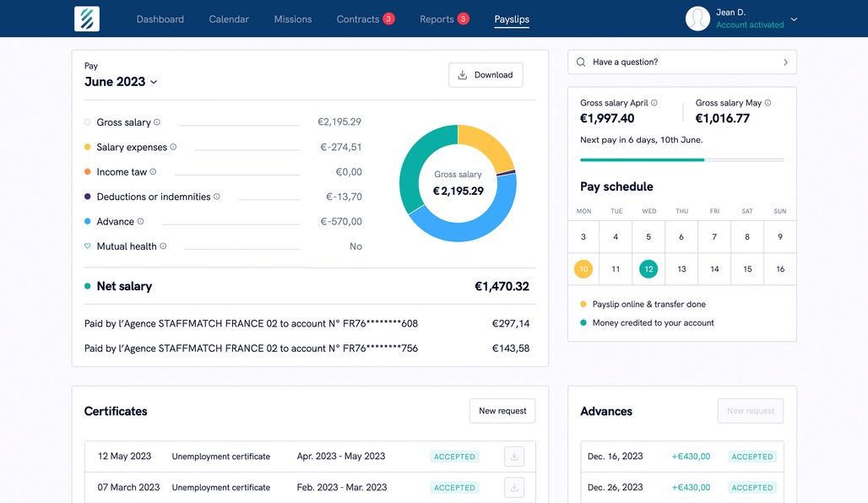Open the Download icon on June payslip

pos(462,74)
